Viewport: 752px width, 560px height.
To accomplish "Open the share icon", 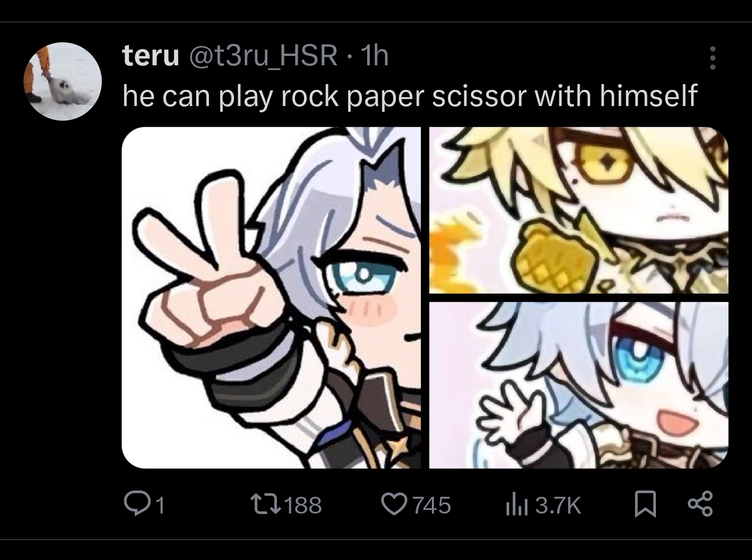I will pyautogui.click(x=700, y=504).
